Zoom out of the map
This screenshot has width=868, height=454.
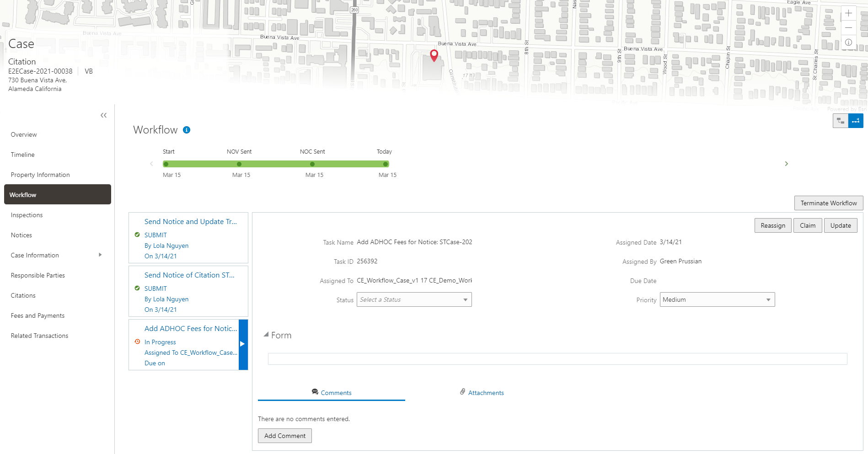848,27
